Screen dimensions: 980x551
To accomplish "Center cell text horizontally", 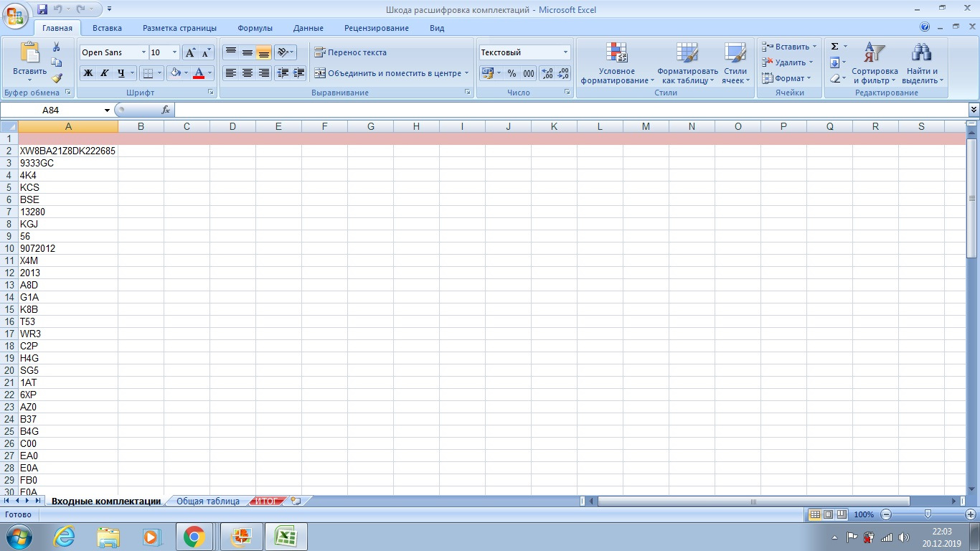I will pos(247,73).
